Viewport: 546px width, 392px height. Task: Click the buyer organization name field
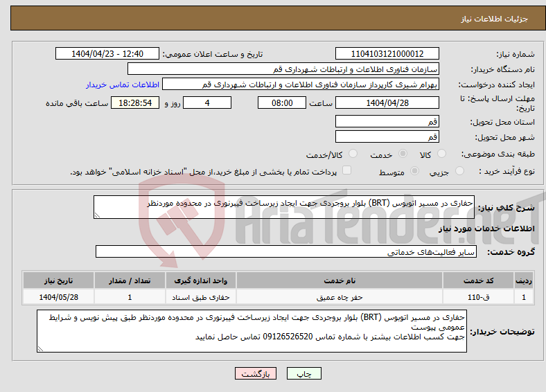point(283,69)
